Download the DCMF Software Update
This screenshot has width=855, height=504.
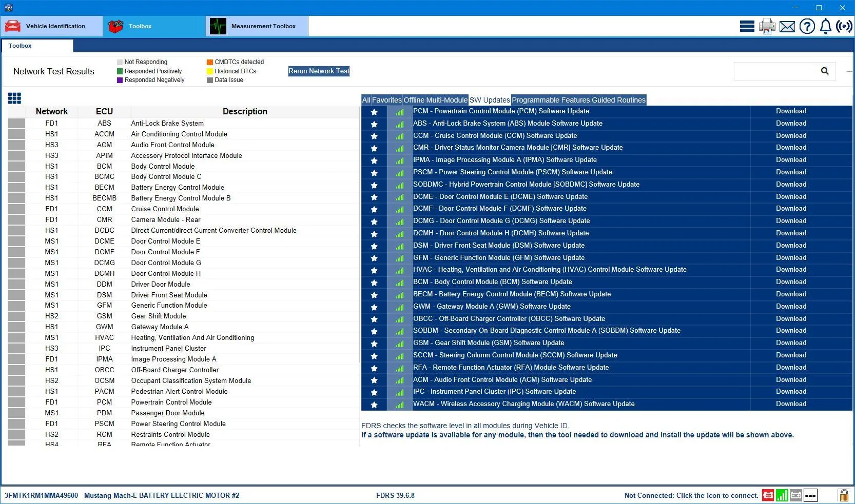pos(791,209)
